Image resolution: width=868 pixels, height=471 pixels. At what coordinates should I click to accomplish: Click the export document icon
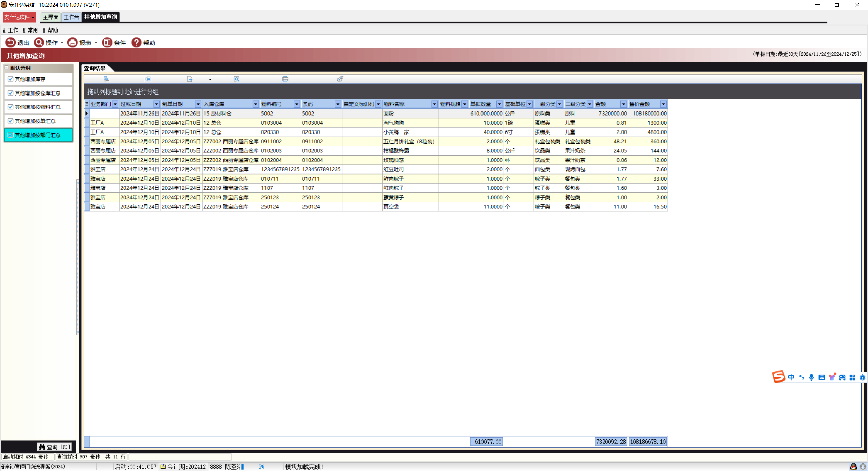point(190,79)
